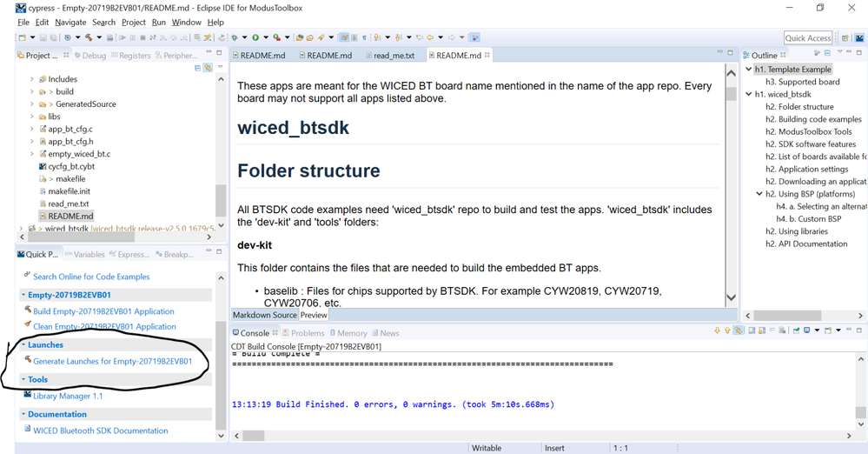Image resolution: width=868 pixels, height=454 pixels.
Task: Minimize the Quick Panel view icon
Action: tap(209, 251)
